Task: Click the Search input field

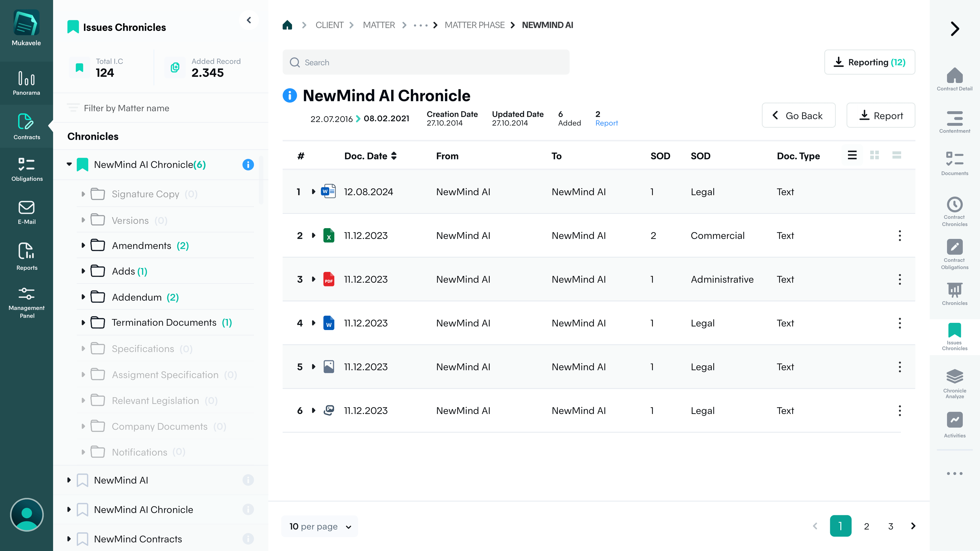Action: click(x=426, y=63)
